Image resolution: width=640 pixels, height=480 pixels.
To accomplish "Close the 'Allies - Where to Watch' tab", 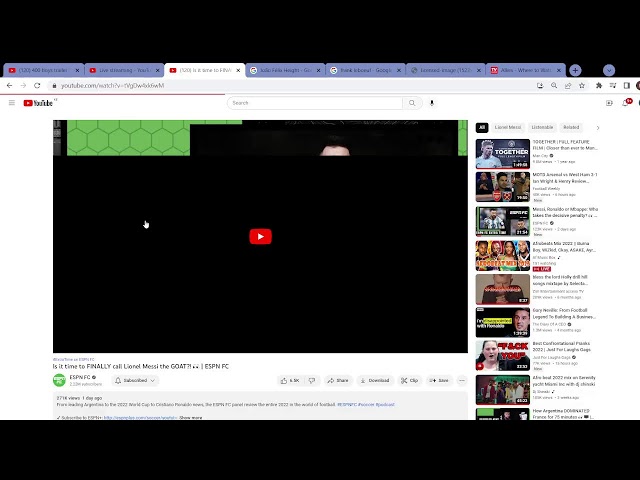I will 559,70.
